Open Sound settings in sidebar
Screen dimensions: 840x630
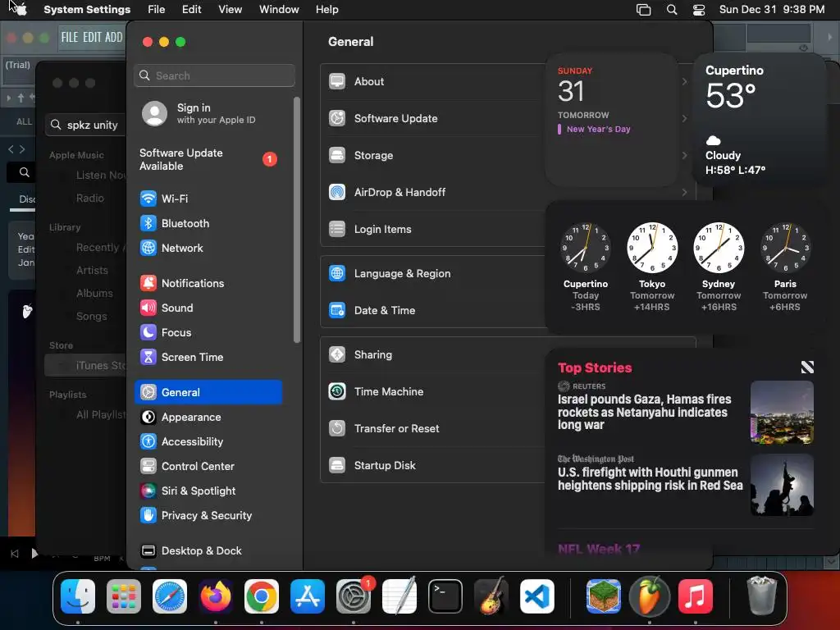pyautogui.click(x=208, y=308)
